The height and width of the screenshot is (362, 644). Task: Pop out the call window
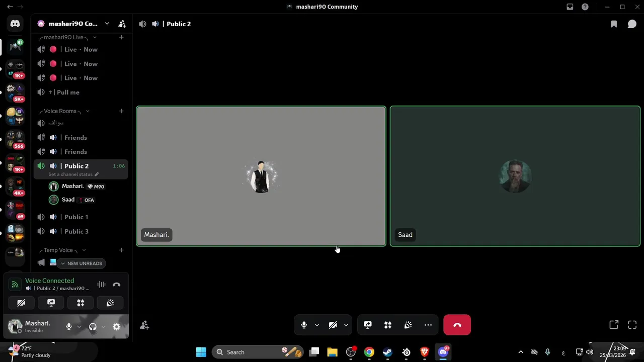(614, 325)
